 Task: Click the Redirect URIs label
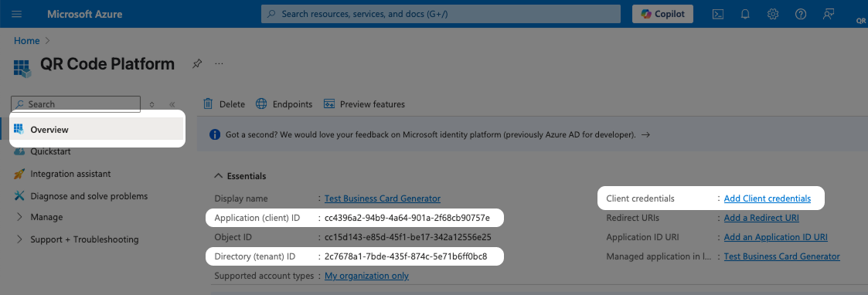coord(633,218)
